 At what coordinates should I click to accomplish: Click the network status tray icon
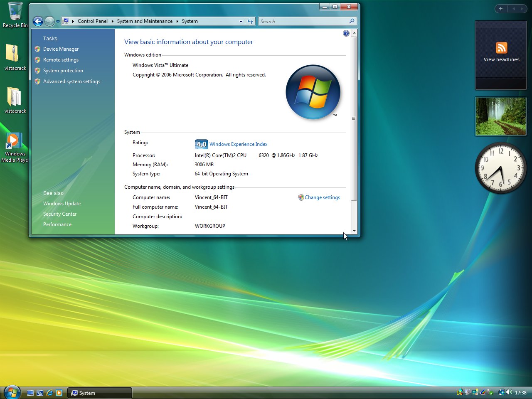501,392
